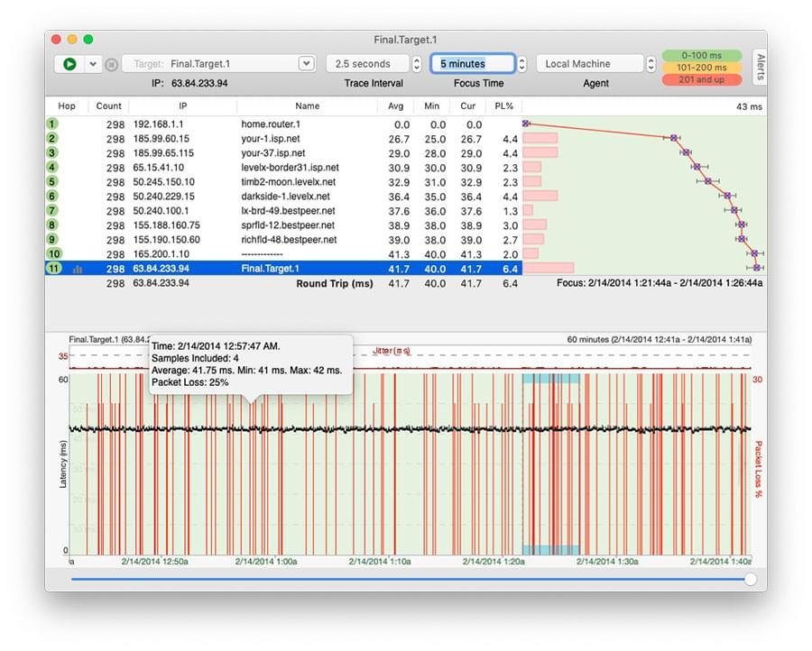
Task: Click the hop 10 green circle icon
Action: 53,254
